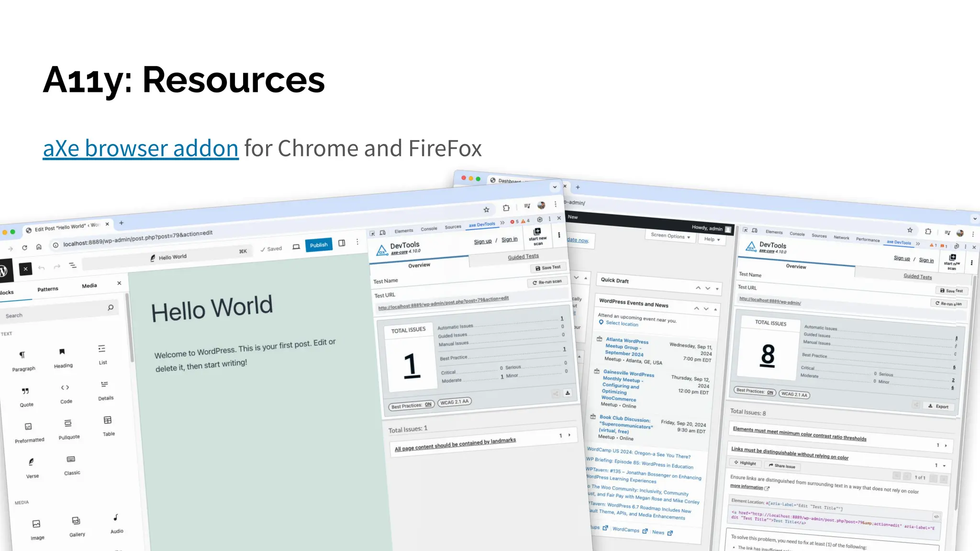980x551 pixels.
Task: Click WCAG 2.1 AA pill in left axe panel
Action: click(x=455, y=402)
